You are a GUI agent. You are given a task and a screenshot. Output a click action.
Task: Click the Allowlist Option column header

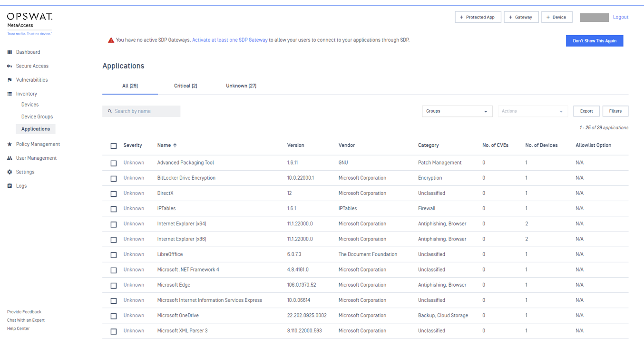[x=594, y=145]
